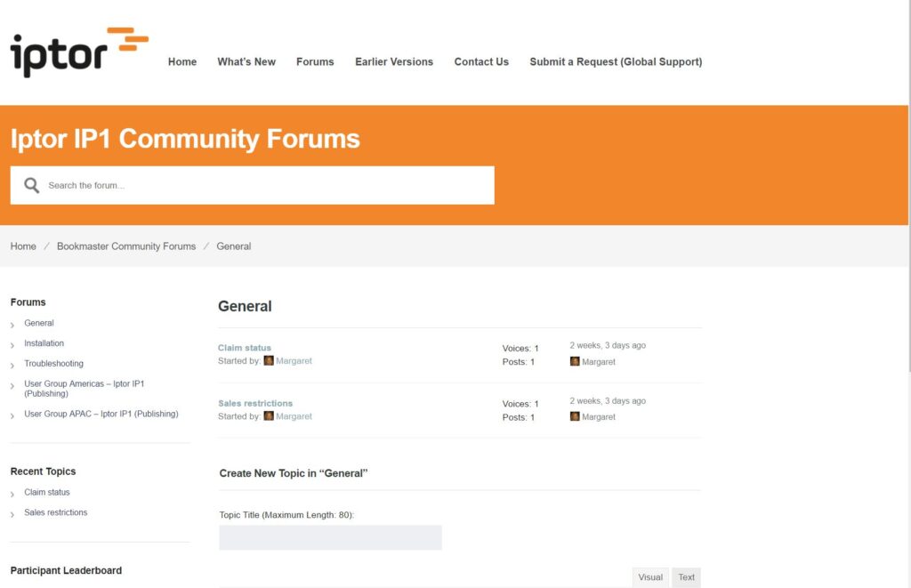Image resolution: width=911 pixels, height=588 pixels.
Task: Click the Create New Topic in "General" heading
Action: click(294, 473)
